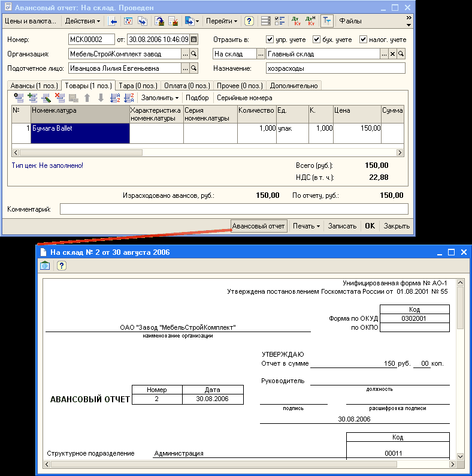
Task: Click the Комментарий input field
Action: [234, 209]
